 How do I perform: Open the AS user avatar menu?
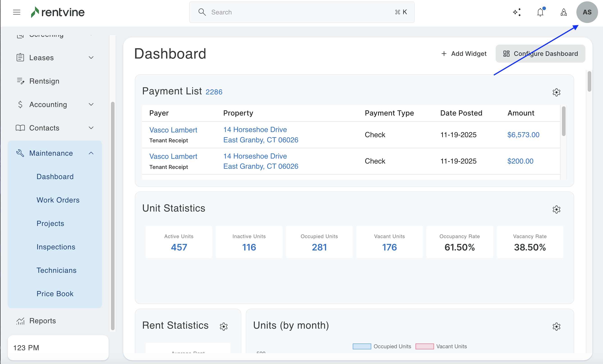(x=587, y=12)
